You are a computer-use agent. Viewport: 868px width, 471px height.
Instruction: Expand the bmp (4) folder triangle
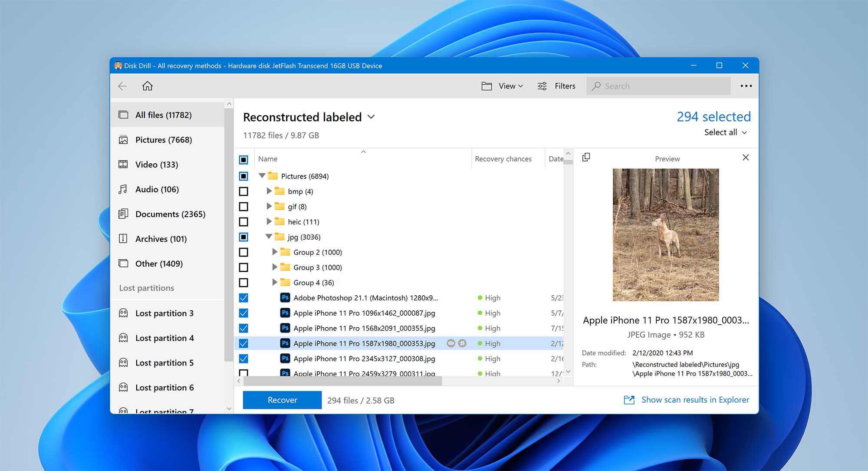269,191
